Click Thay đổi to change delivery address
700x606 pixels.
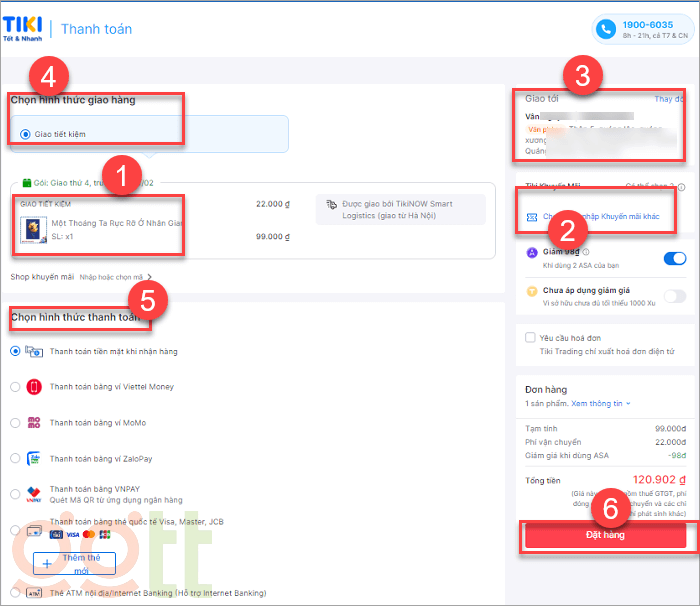click(x=670, y=99)
